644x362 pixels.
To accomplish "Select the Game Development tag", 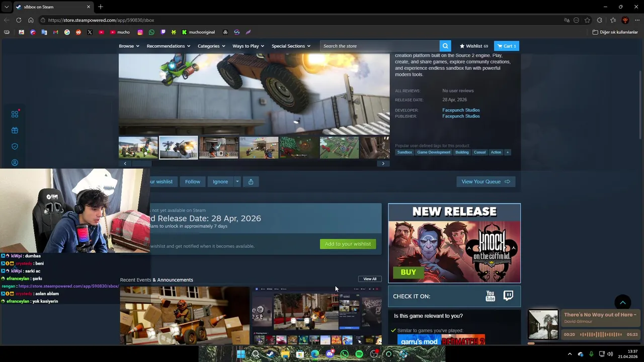I will point(434,152).
